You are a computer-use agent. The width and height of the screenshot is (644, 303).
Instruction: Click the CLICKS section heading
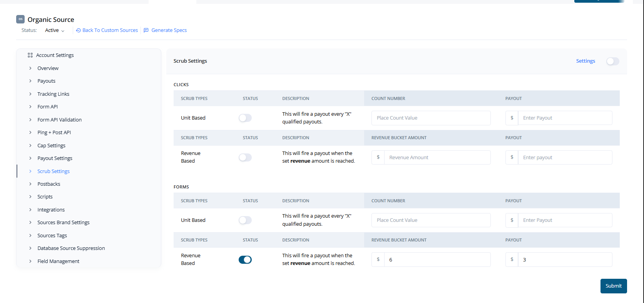(x=181, y=85)
